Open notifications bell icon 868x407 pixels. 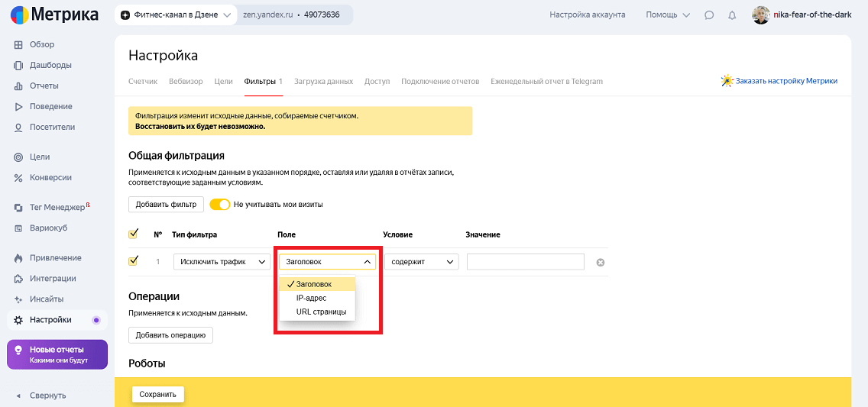732,15
